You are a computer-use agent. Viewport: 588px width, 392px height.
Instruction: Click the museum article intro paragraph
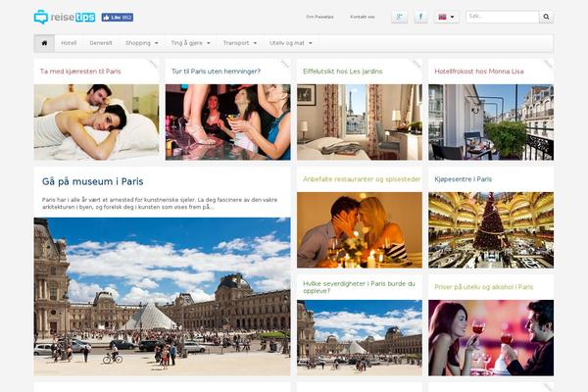click(160, 203)
